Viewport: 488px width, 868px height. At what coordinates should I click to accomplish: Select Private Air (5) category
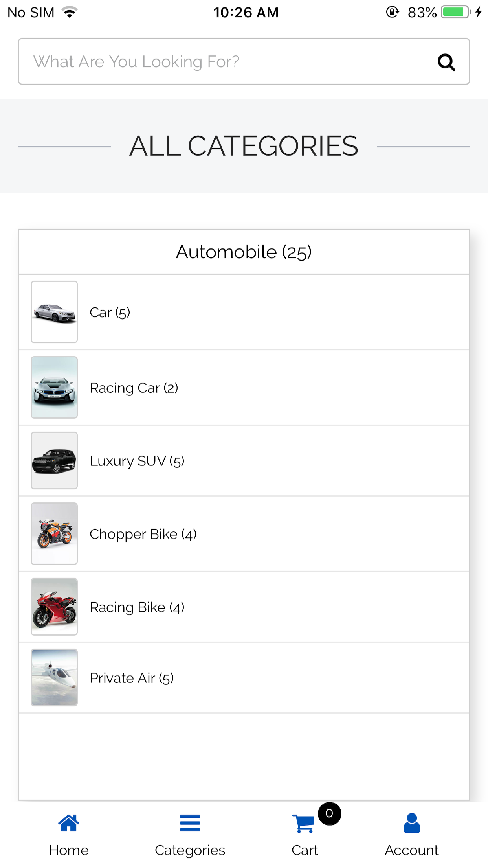coord(132,678)
